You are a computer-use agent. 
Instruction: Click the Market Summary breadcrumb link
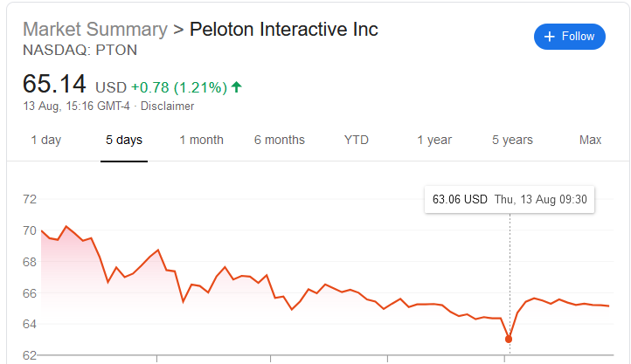(x=94, y=29)
